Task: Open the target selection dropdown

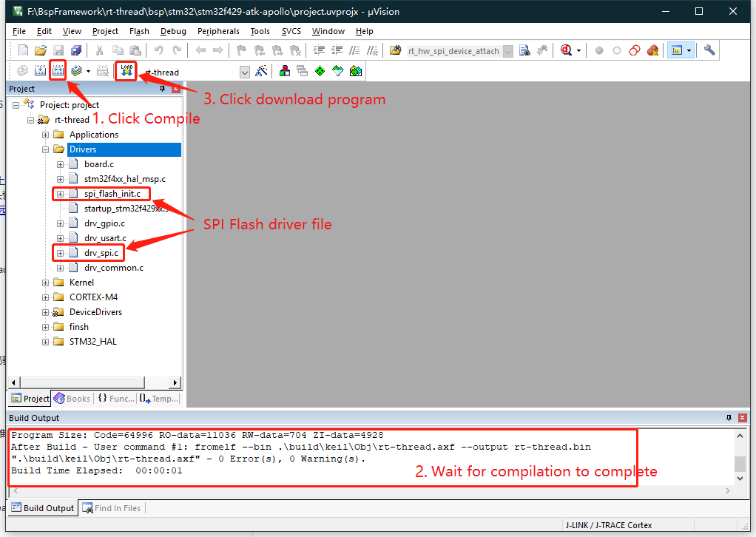Action: (245, 72)
